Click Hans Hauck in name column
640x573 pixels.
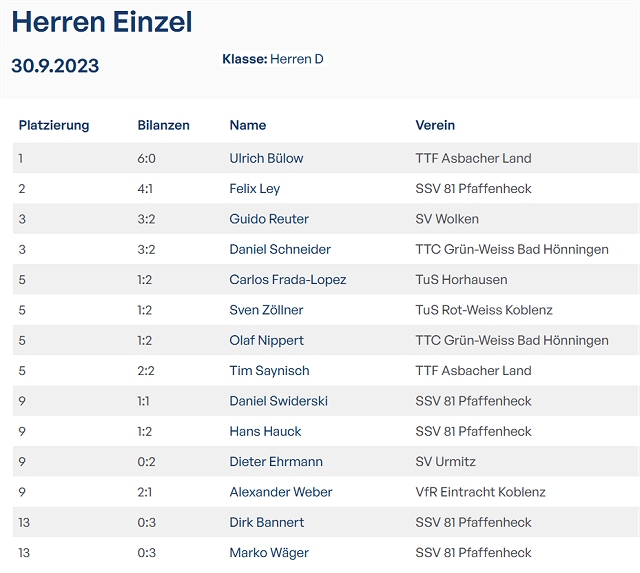(265, 432)
